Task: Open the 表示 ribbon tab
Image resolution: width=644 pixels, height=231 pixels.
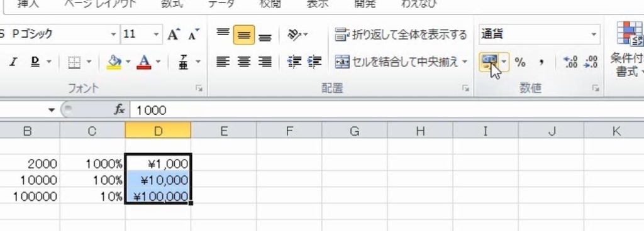Action: click(318, 4)
